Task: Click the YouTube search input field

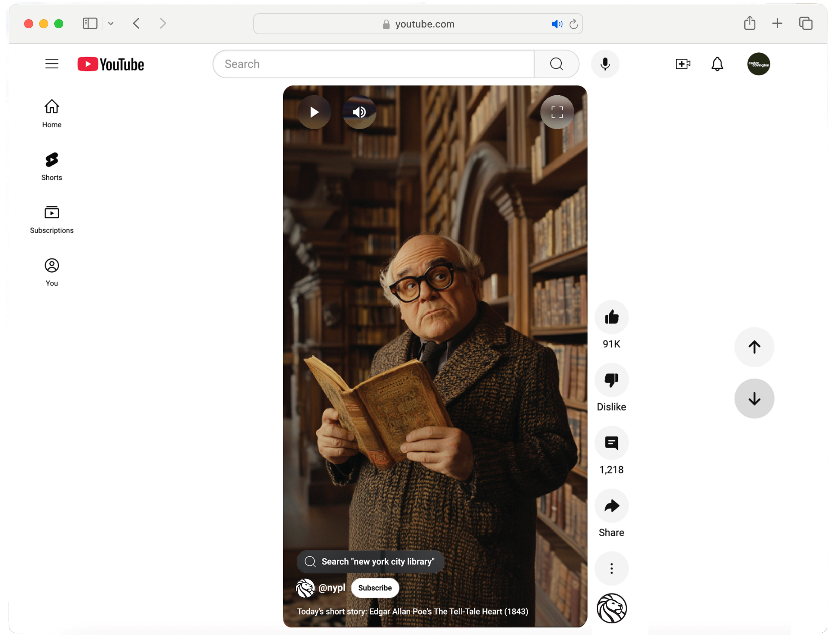Action: pos(374,64)
